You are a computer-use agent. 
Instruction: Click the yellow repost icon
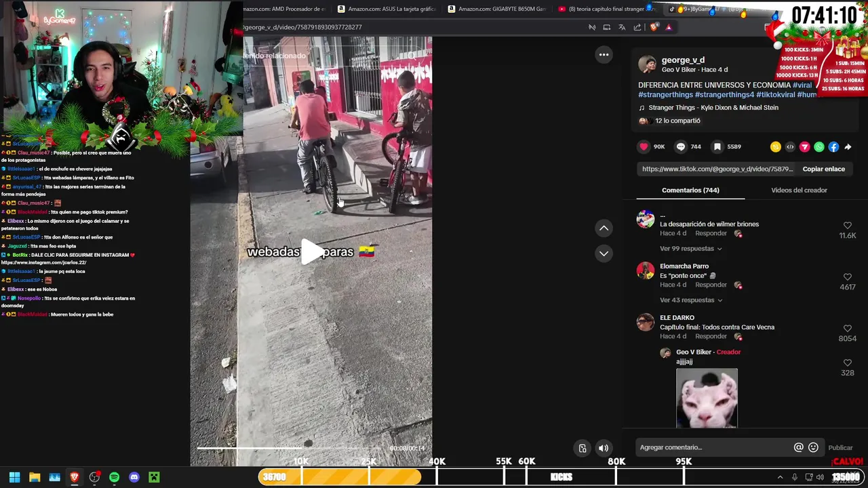point(775,146)
